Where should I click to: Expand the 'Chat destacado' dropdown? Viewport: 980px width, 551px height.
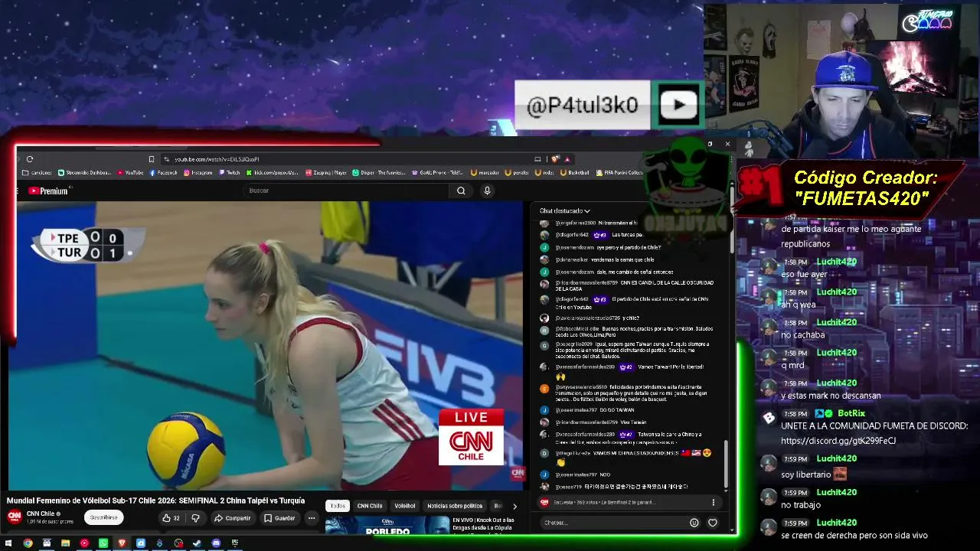tap(565, 210)
